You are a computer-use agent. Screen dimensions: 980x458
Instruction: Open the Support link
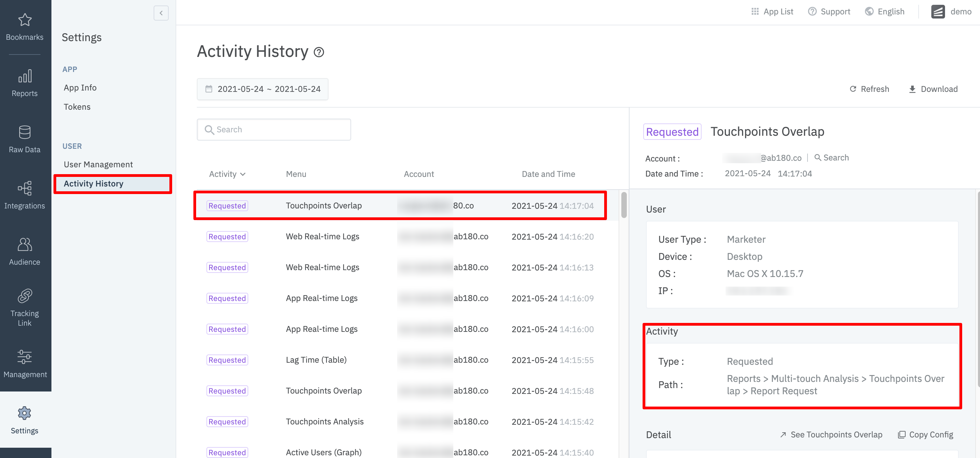[829, 12]
